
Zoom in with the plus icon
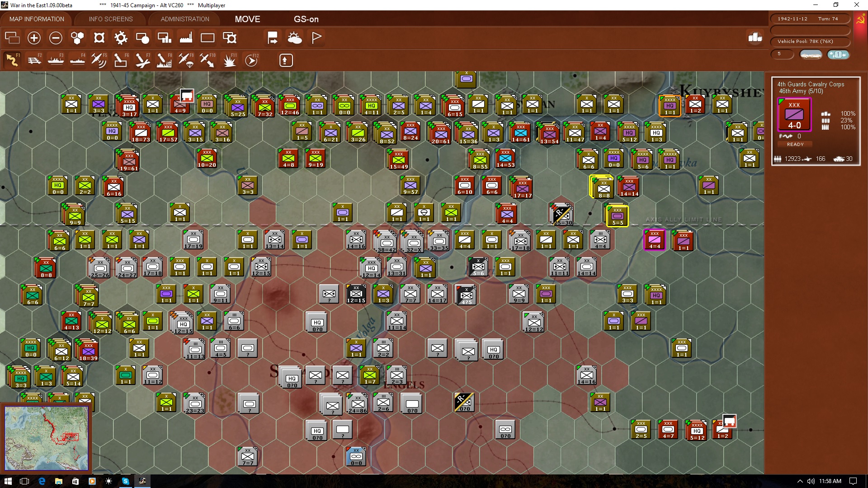coord(34,38)
